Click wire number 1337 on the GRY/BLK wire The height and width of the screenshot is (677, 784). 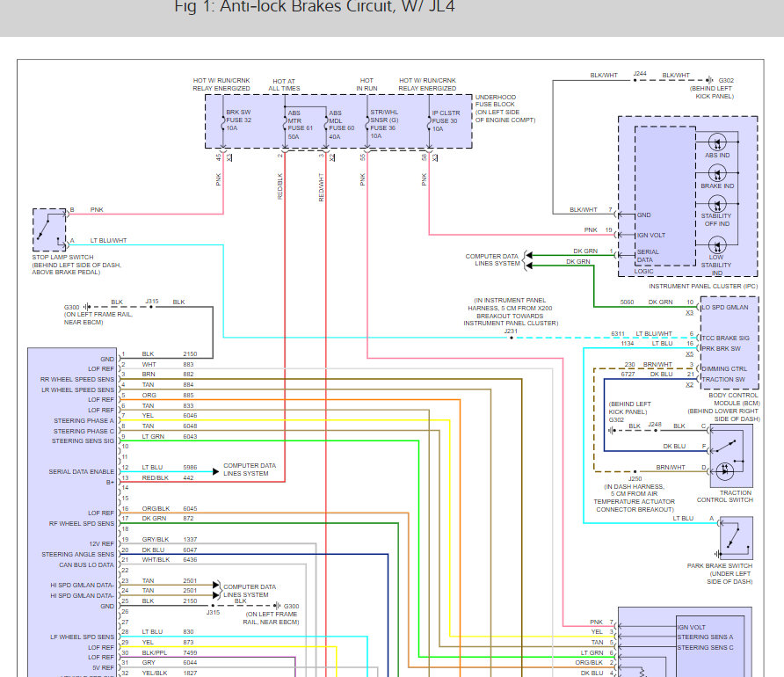coord(190,540)
